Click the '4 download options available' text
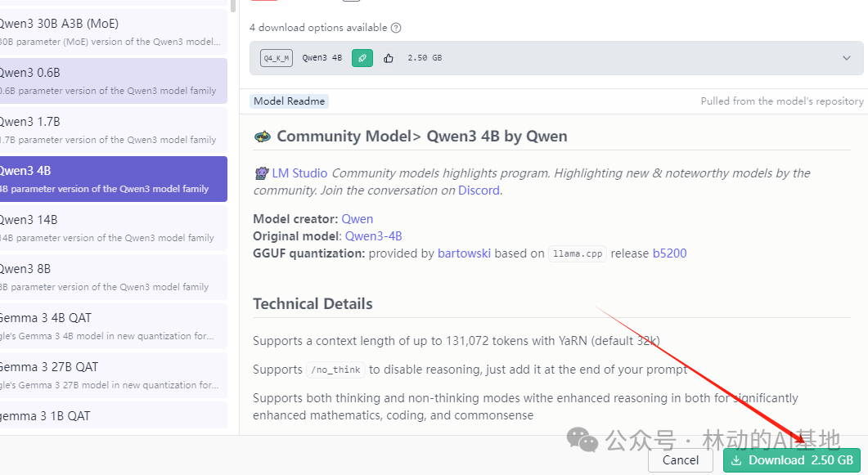The height and width of the screenshot is (475, 868). 318,28
